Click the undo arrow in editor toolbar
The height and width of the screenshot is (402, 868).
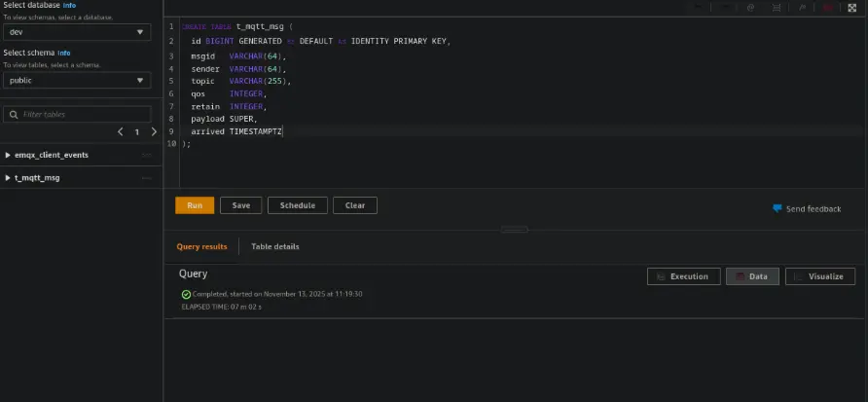click(x=696, y=7)
